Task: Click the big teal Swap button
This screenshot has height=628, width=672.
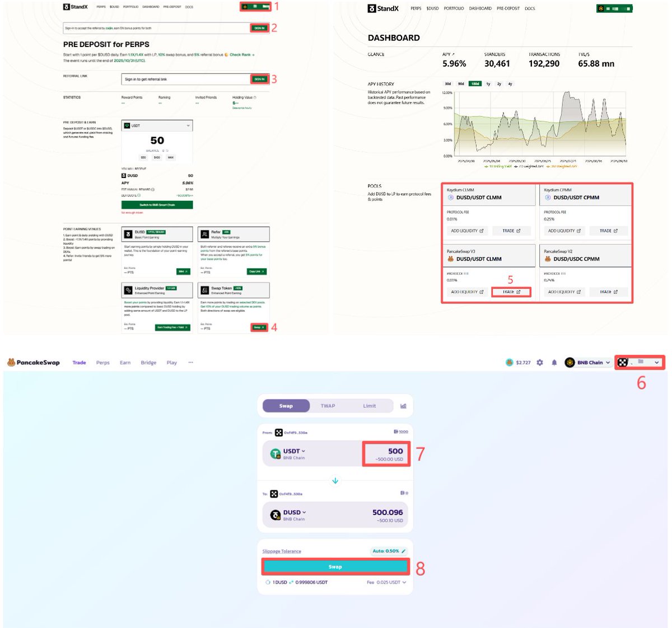Action: pos(335,567)
